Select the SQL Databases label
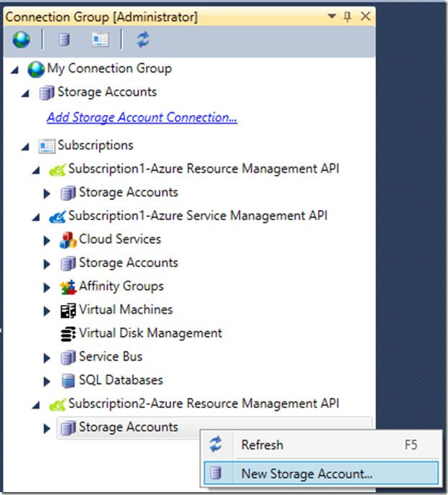The width and height of the screenshot is (448, 495). 121,380
